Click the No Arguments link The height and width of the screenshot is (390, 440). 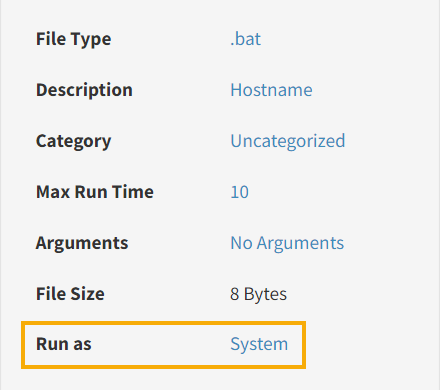[287, 243]
